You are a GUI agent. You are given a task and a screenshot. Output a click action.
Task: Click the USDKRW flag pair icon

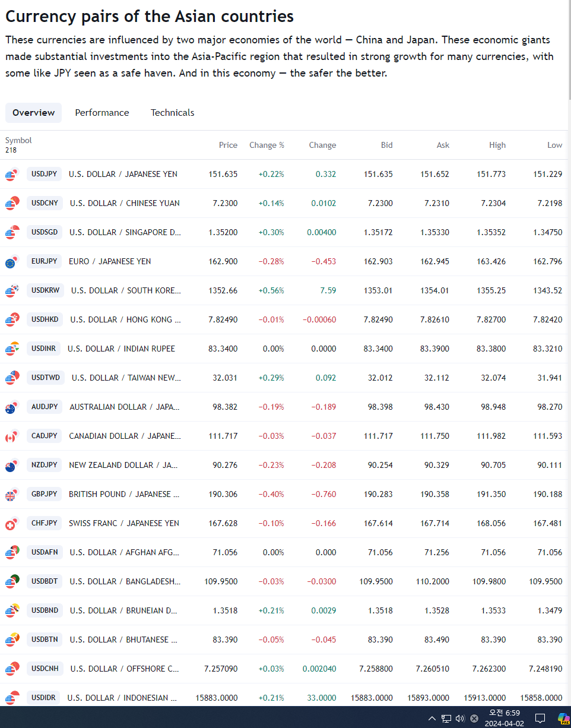tap(12, 291)
